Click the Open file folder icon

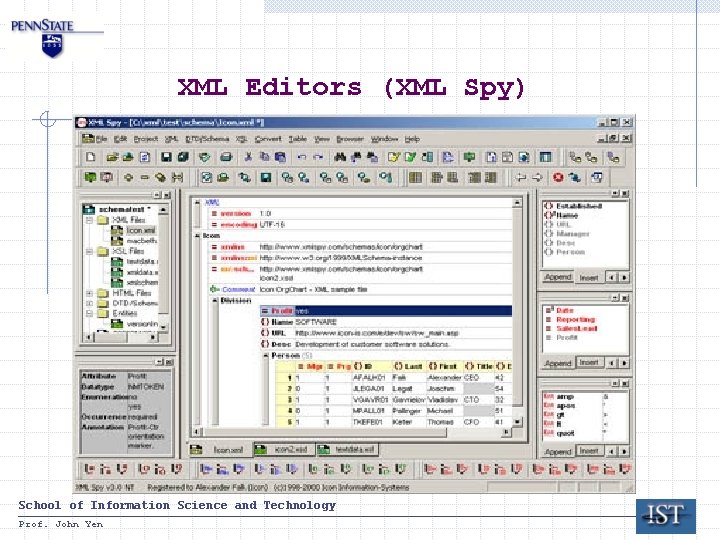(112, 157)
